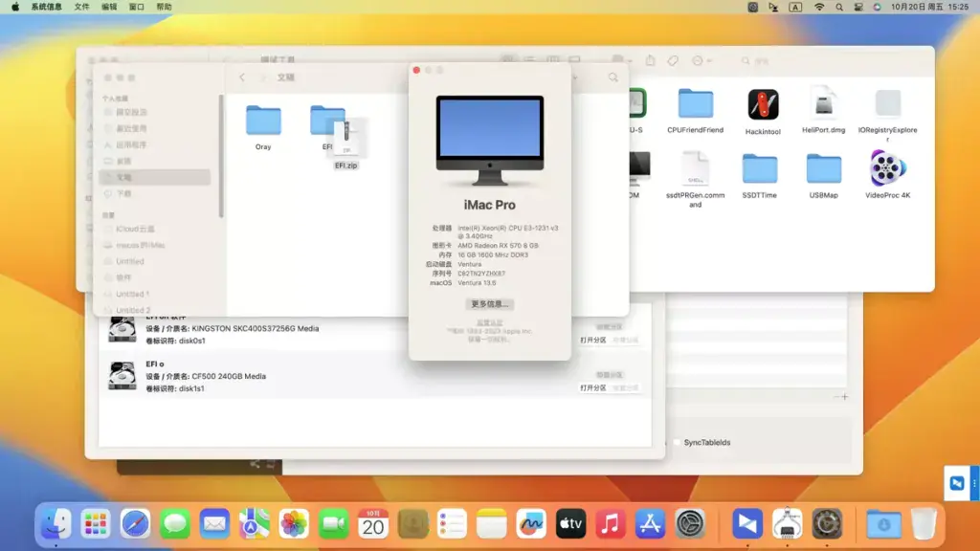The width and height of the screenshot is (980, 551).
Task: Open Photos from the Dock
Action: tap(294, 523)
